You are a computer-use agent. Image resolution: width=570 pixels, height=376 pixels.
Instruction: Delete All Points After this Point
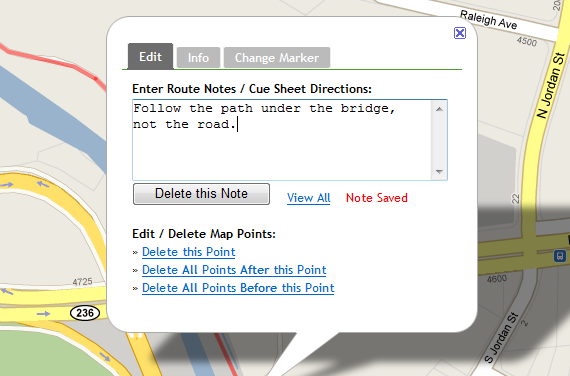(x=234, y=270)
